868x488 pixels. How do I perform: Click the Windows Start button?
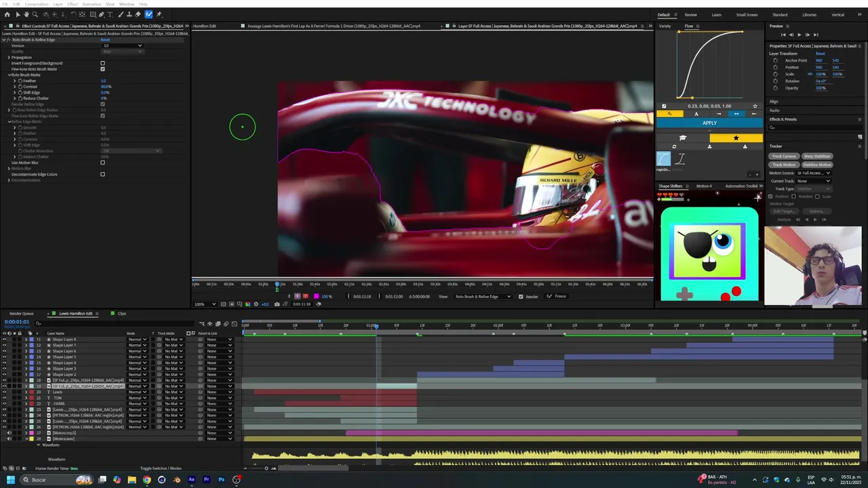click(11, 479)
